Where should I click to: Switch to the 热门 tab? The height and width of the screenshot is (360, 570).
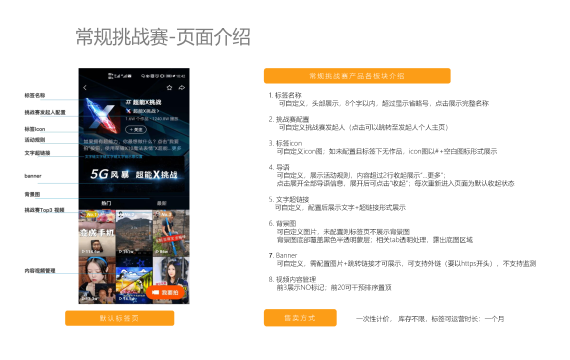click(x=106, y=203)
